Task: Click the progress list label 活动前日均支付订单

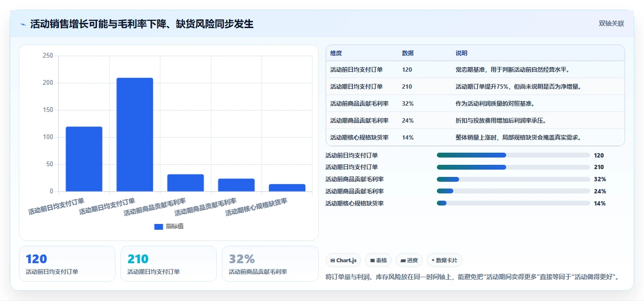Action: [351, 155]
